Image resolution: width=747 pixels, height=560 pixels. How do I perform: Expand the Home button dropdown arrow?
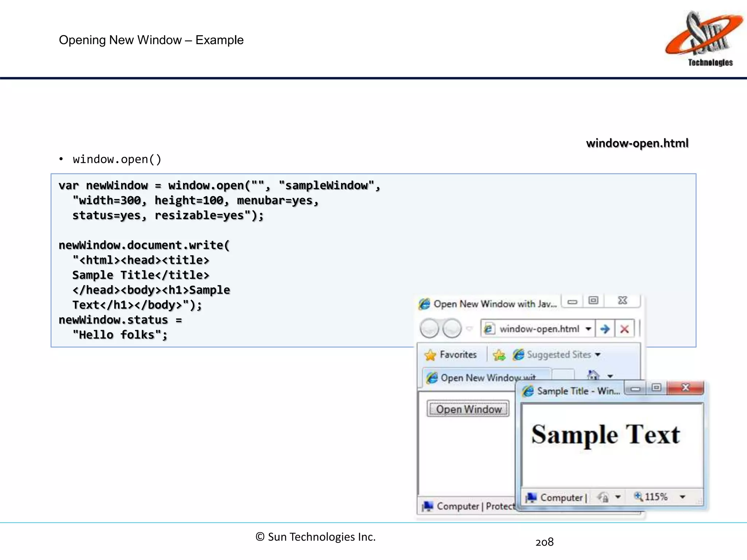pos(610,376)
